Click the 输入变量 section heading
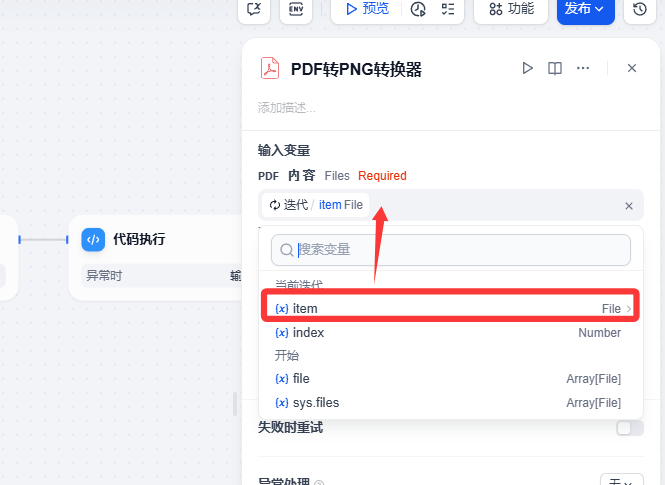This screenshot has height=485, width=665. pyautogui.click(x=284, y=150)
